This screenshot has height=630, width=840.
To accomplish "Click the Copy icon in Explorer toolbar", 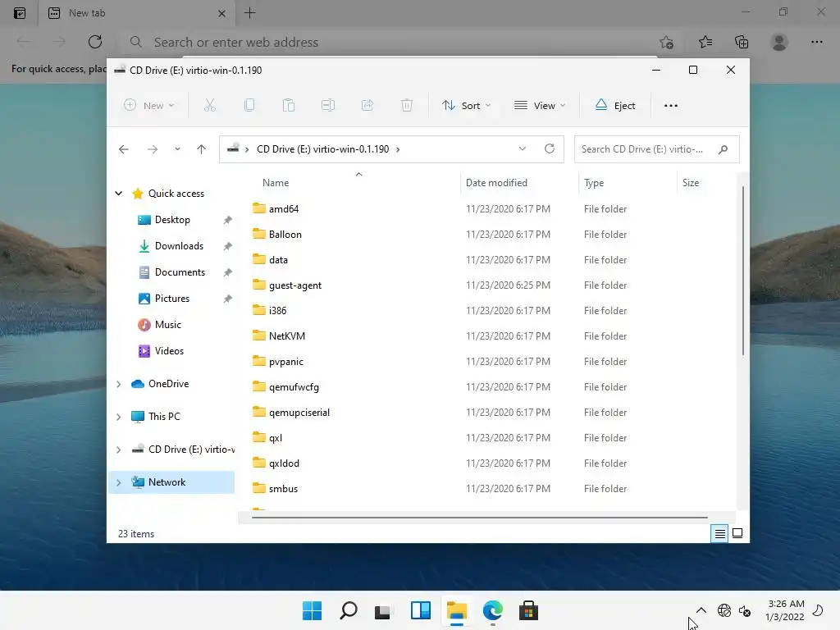I will [249, 106].
